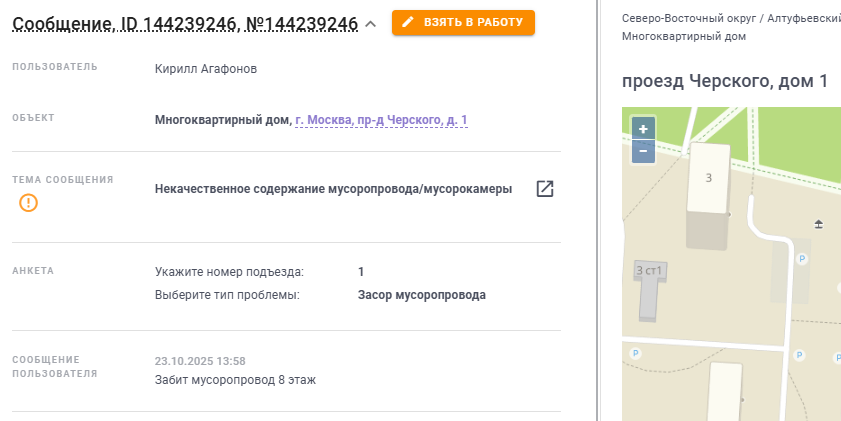Open message topic in external window icon
The height and width of the screenshot is (421, 841).
point(545,189)
